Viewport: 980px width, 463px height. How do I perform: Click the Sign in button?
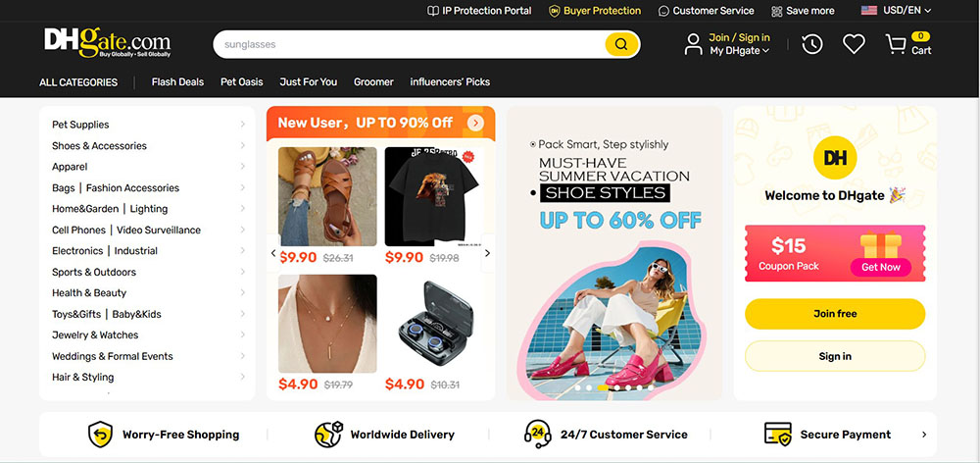pos(835,356)
